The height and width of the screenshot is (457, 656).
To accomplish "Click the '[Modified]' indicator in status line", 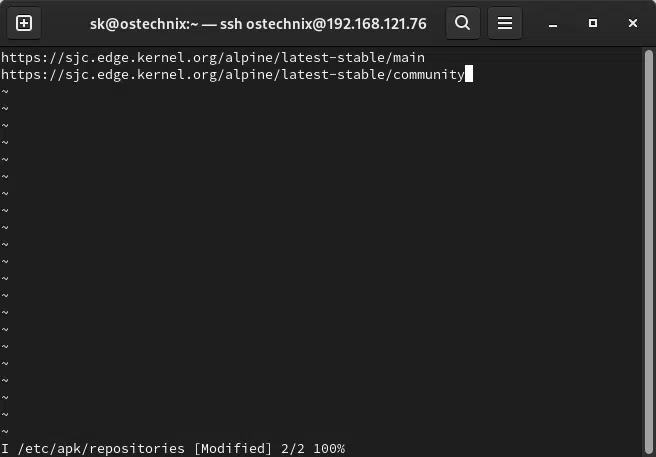I will point(232,449).
